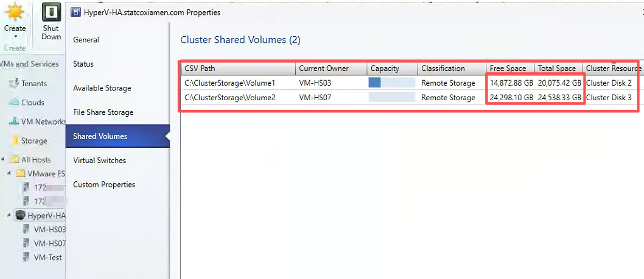Select the C:\ClusterStorage\Volume2 row
The width and height of the screenshot is (644, 279).
point(412,97)
